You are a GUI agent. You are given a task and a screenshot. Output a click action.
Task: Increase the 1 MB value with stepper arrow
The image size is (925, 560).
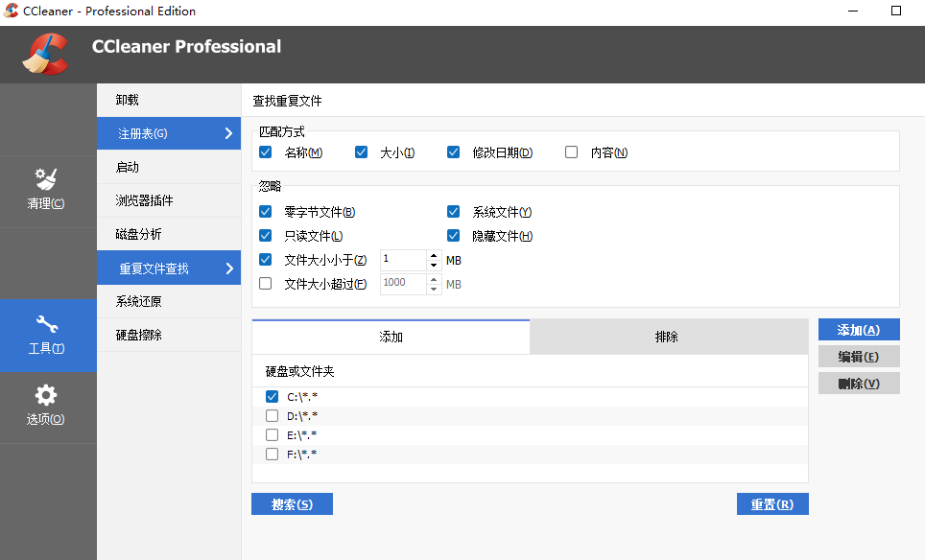click(432, 255)
